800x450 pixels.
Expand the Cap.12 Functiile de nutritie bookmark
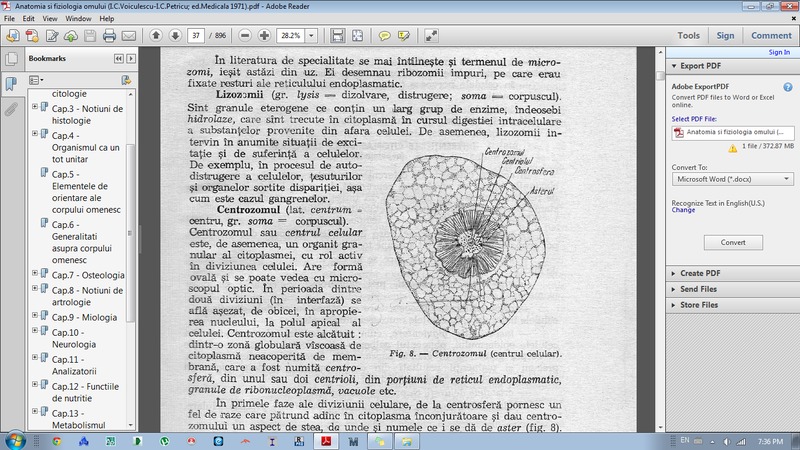[x=35, y=385]
